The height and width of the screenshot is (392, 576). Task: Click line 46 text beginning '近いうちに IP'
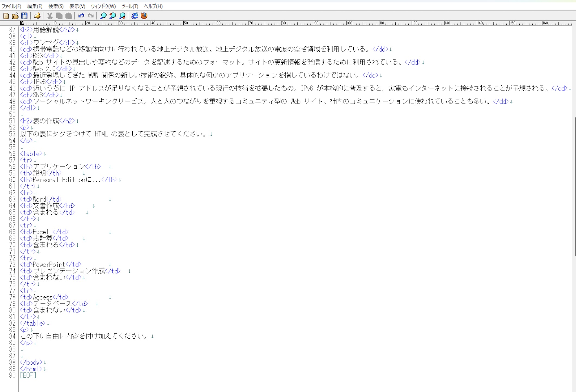point(296,88)
